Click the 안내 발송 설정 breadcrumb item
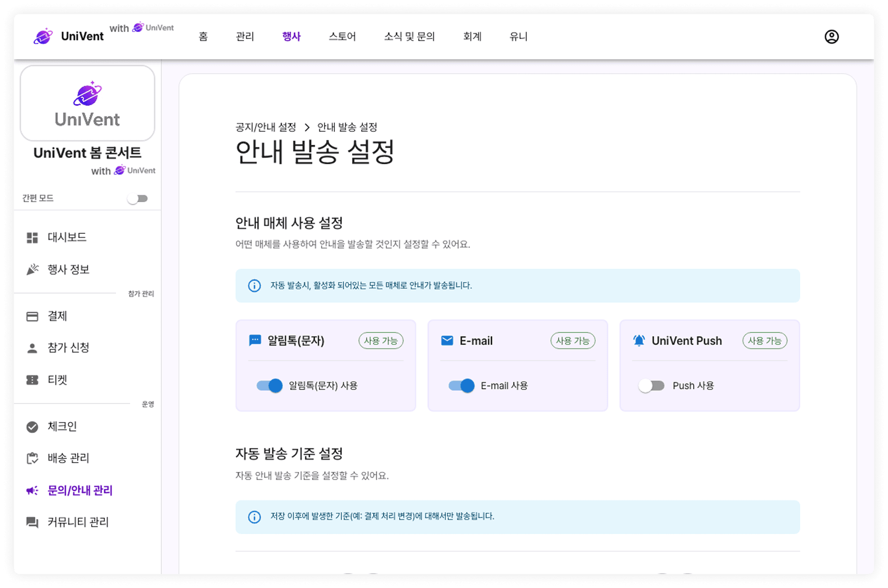 coord(347,128)
